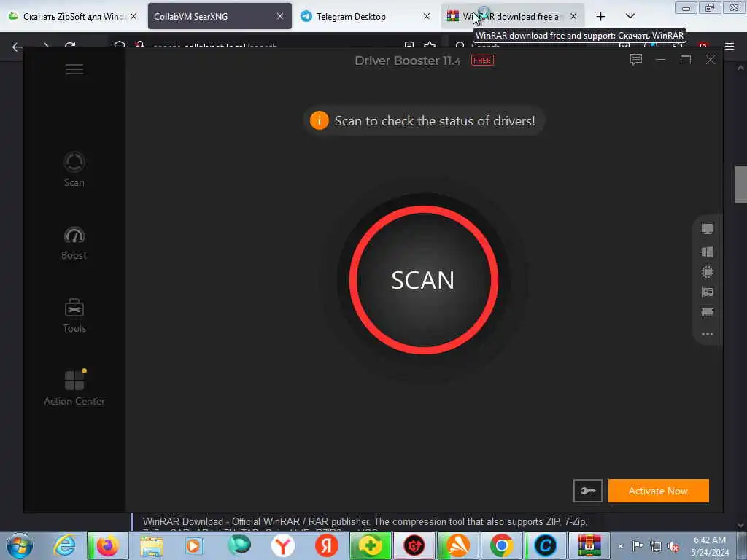Switch to the WinRAR download tab

[x=513, y=16]
